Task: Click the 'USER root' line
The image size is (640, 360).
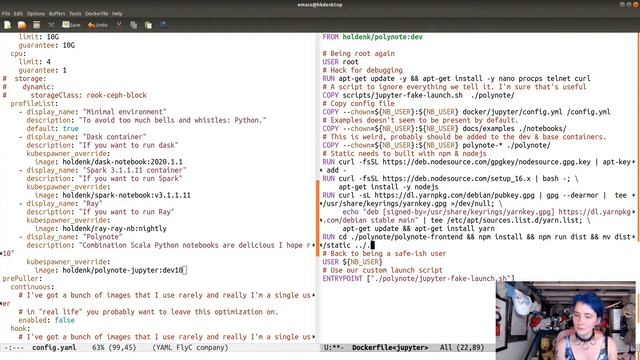Action: coord(340,62)
